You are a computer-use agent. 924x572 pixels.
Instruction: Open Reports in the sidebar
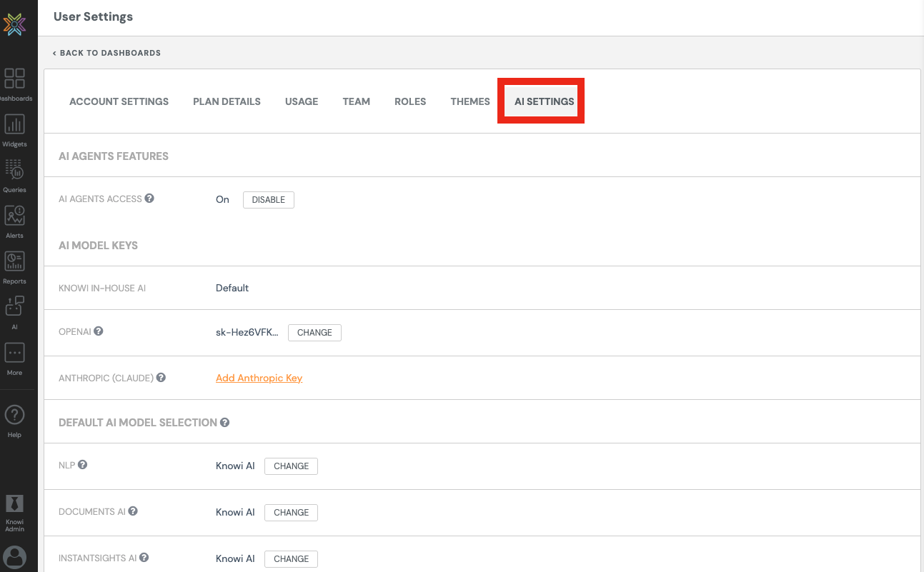click(14, 261)
